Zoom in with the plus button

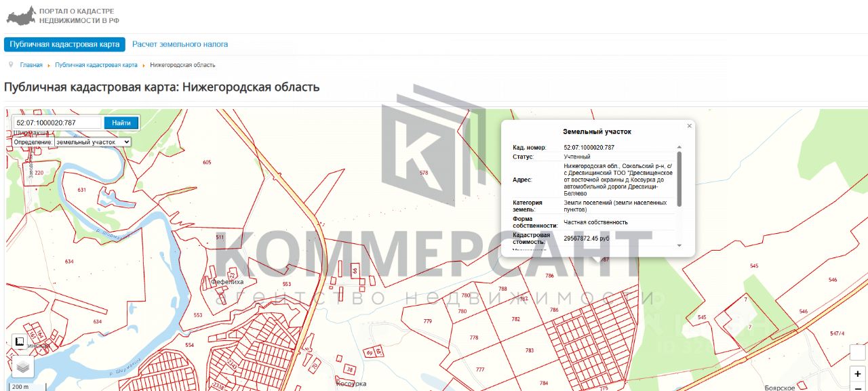click(x=858, y=373)
